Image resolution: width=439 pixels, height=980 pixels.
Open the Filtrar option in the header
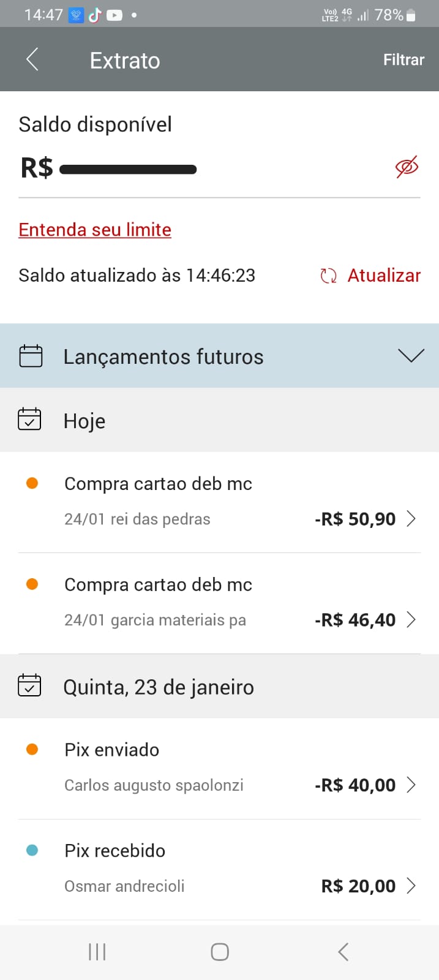[x=403, y=59]
